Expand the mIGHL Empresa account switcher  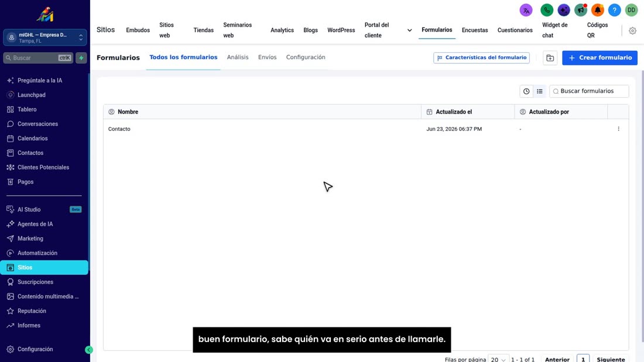click(x=44, y=37)
